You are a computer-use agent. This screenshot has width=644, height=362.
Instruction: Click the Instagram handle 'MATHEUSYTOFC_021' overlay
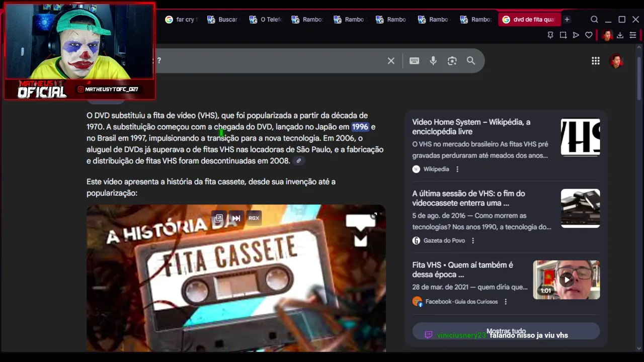111,89
